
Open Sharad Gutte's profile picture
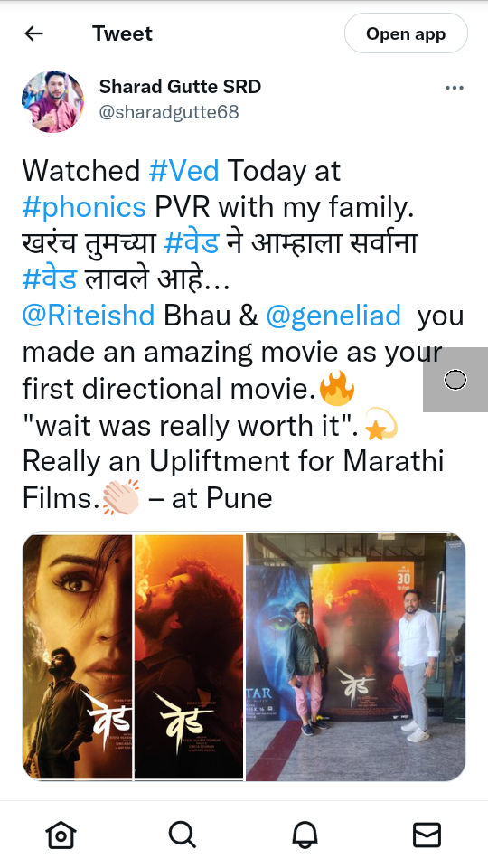[x=53, y=101]
